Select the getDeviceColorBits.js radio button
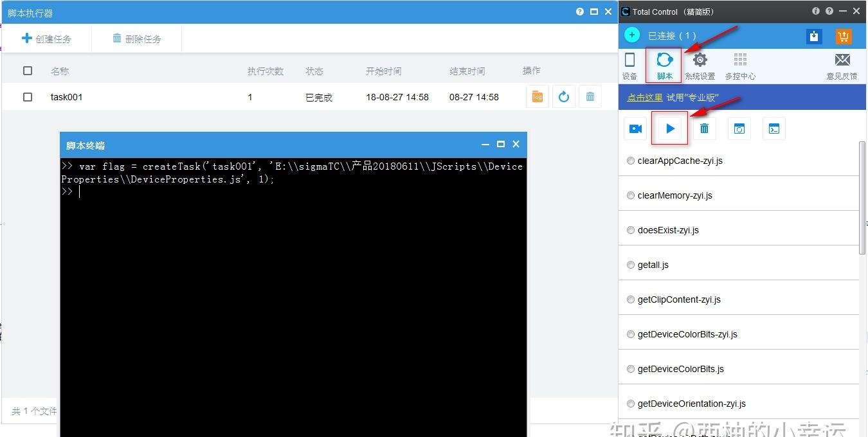The image size is (868, 437). [631, 369]
